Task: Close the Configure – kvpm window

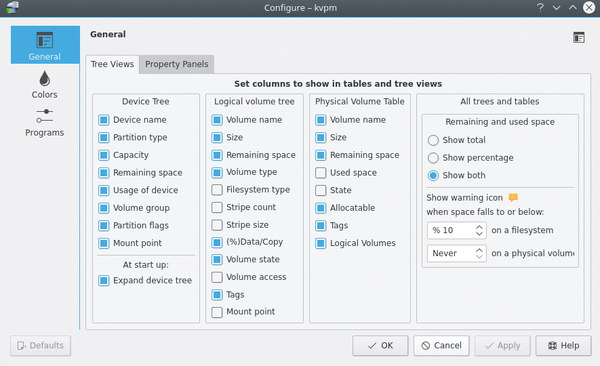Action: [x=589, y=7]
